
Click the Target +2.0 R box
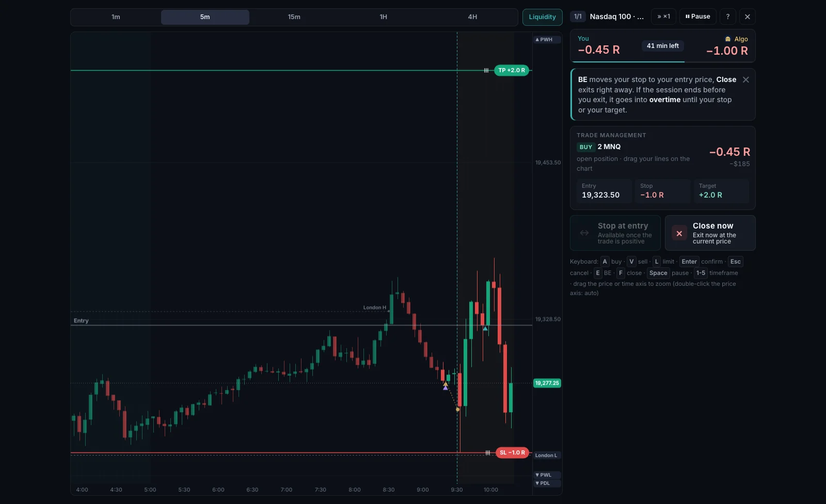721,191
